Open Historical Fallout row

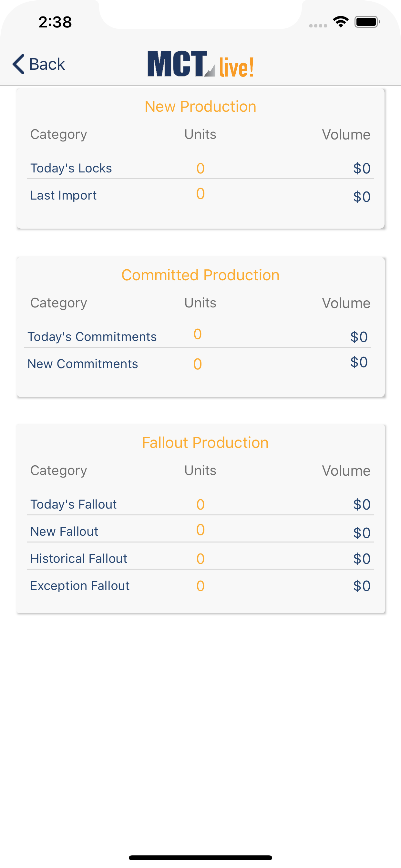coord(79,559)
